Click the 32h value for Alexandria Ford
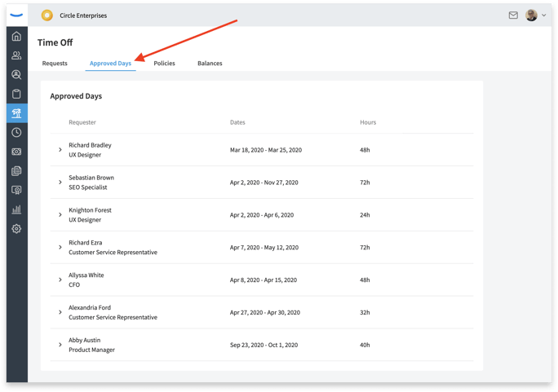Image resolution: width=558 pixels, height=392 pixels. (365, 312)
